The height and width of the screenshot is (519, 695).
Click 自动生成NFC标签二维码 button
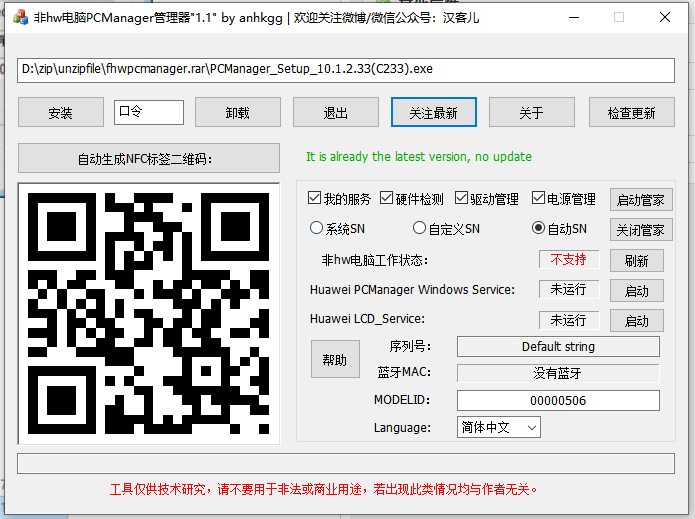[149, 158]
